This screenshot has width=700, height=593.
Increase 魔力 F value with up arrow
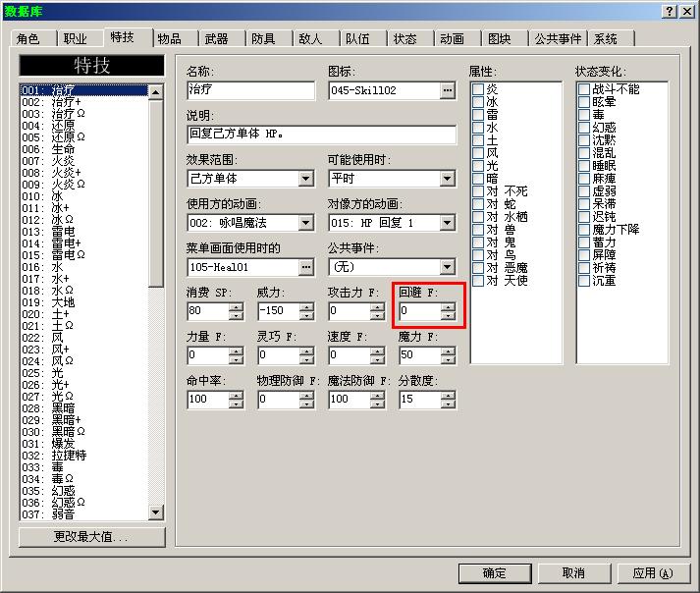pos(448,350)
